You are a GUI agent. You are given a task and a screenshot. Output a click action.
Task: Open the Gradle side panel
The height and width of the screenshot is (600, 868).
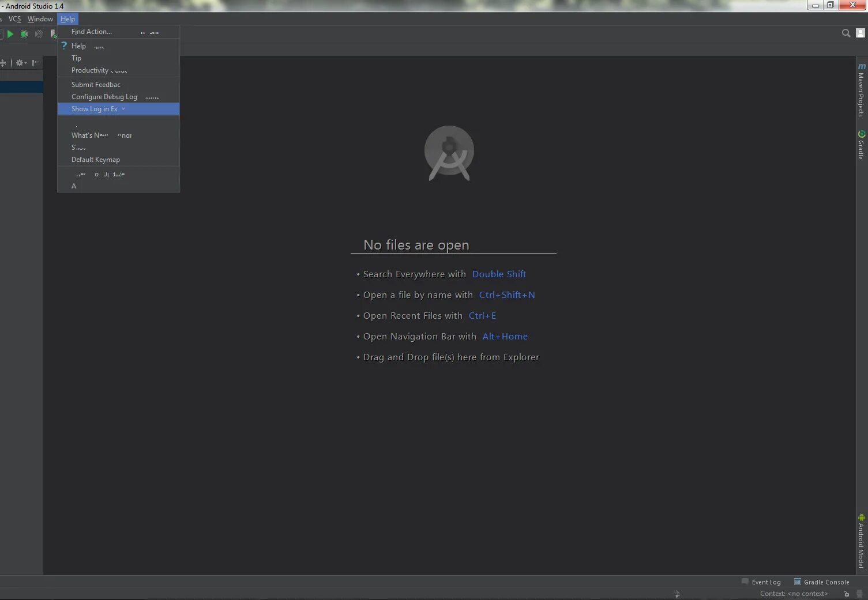pyautogui.click(x=861, y=145)
